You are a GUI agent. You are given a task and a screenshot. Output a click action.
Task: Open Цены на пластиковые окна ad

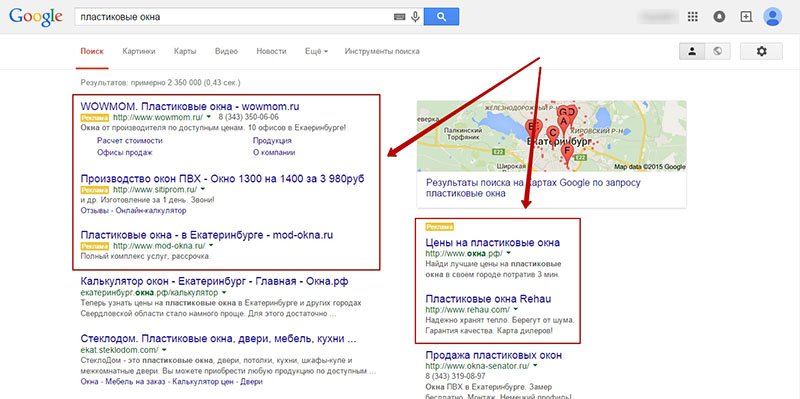click(492, 242)
